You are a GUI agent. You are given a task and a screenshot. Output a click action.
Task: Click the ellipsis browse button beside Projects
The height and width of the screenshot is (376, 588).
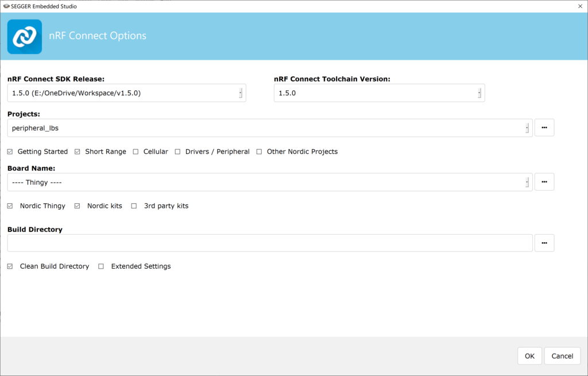544,127
